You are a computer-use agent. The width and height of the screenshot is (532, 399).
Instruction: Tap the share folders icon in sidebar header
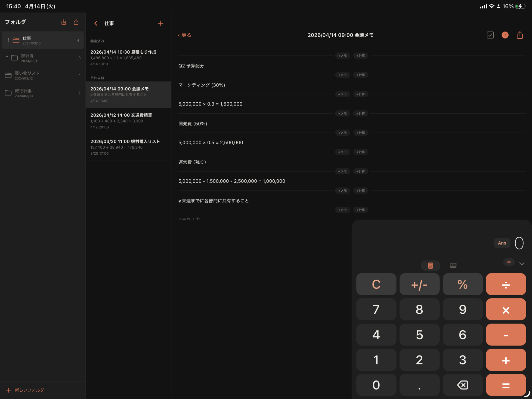(x=76, y=22)
